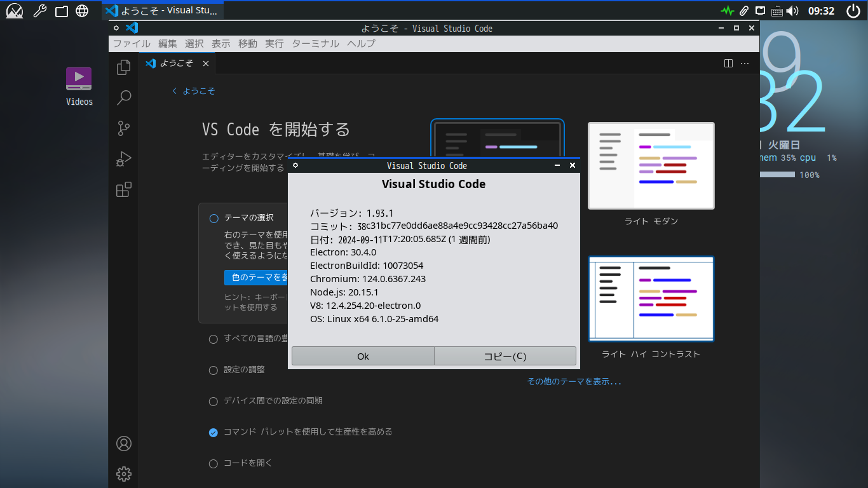Click the ようこそ taskbar window button
The height and width of the screenshot is (488, 868).
click(x=163, y=11)
